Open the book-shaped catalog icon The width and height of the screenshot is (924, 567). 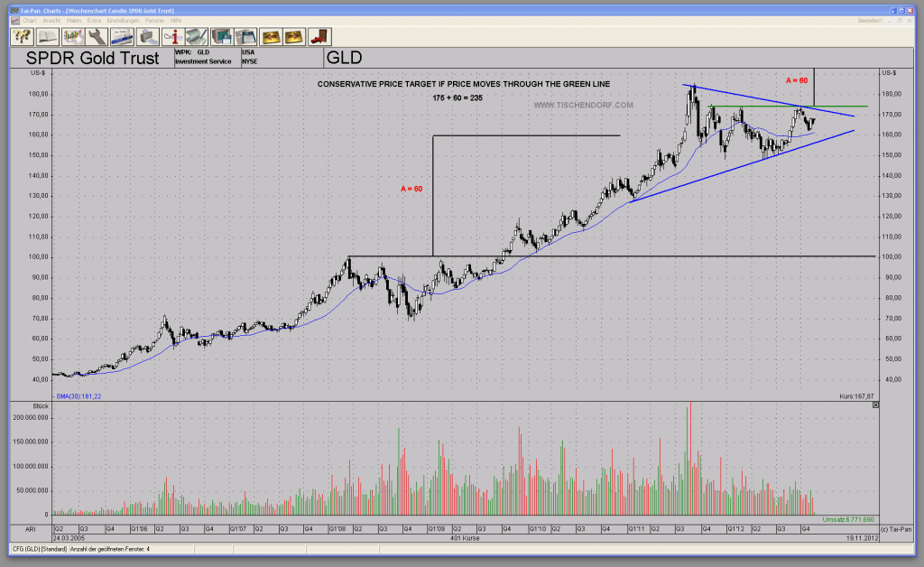coord(49,36)
